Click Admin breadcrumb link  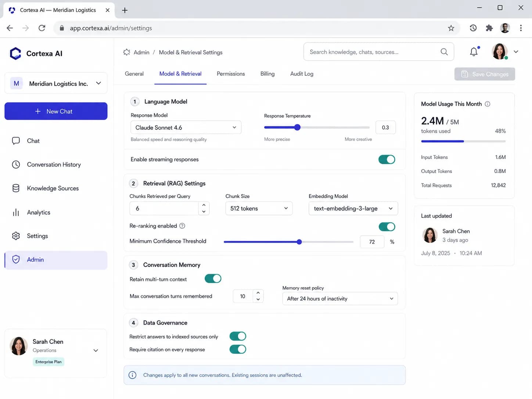point(141,52)
